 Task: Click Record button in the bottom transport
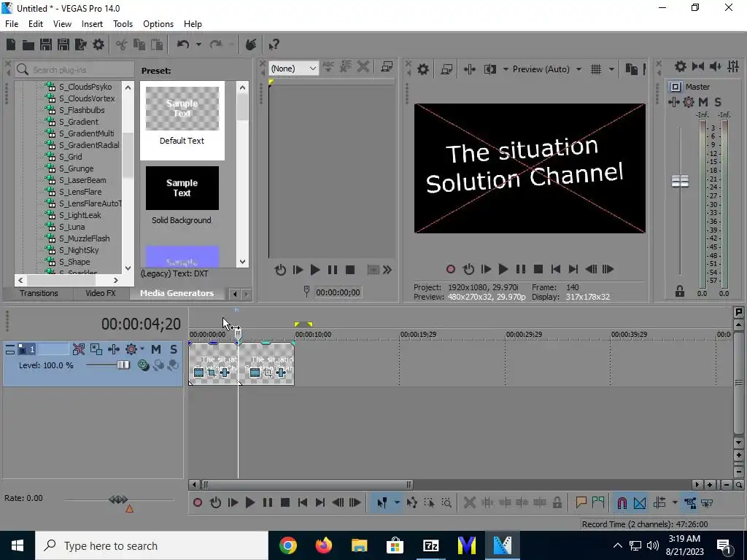pyautogui.click(x=198, y=503)
